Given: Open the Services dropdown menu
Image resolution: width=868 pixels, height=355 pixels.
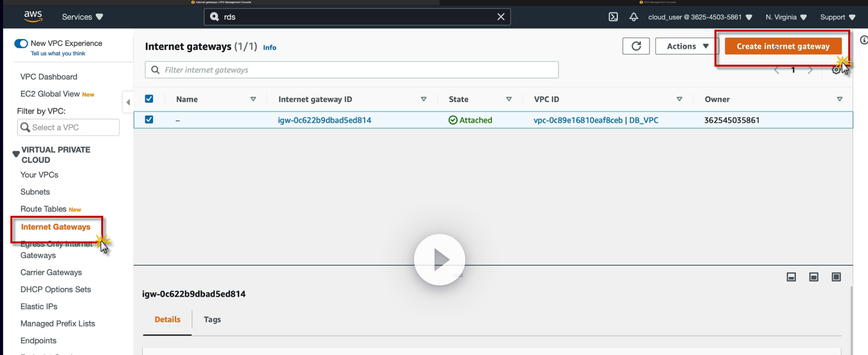Looking at the screenshot, I should 82,17.
